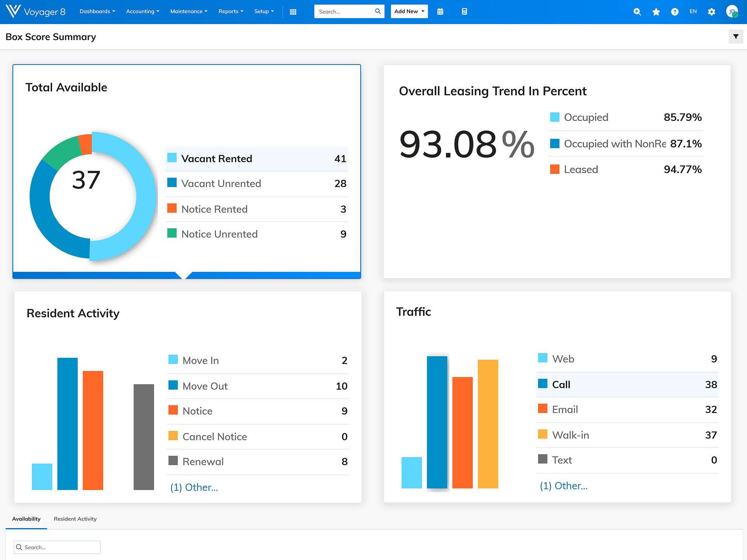Click the Other link in Resident Activity

click(x=194, y=487)
